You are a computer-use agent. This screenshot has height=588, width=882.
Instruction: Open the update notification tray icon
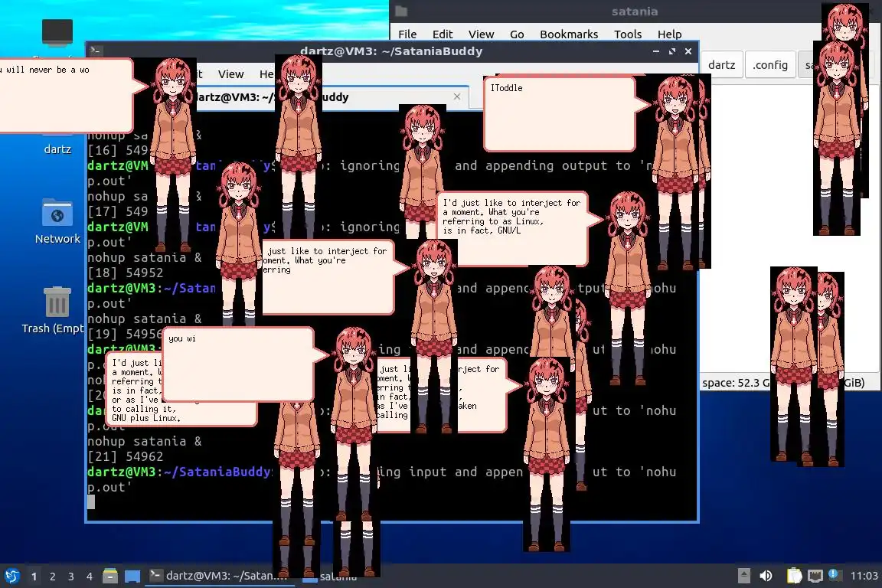tap(835, 575)
